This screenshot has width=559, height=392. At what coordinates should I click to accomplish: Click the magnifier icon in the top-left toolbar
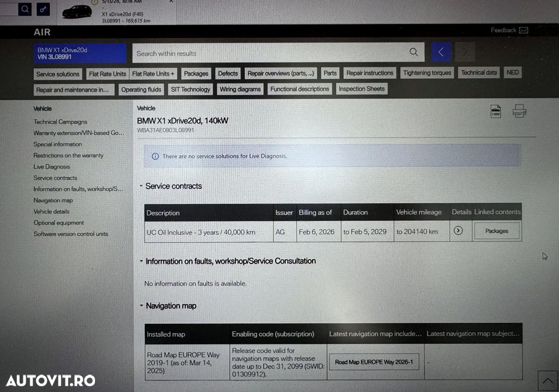(x=25, y=9)
